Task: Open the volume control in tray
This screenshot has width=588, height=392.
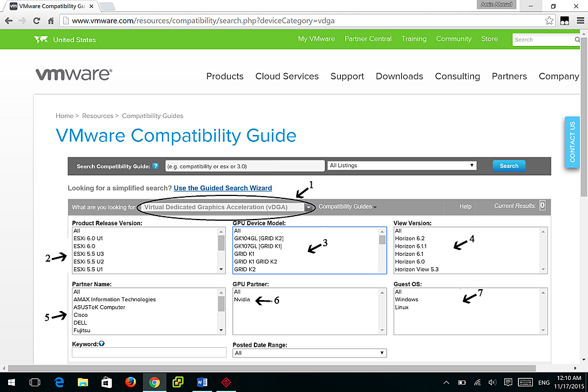Action: [492, 382]
